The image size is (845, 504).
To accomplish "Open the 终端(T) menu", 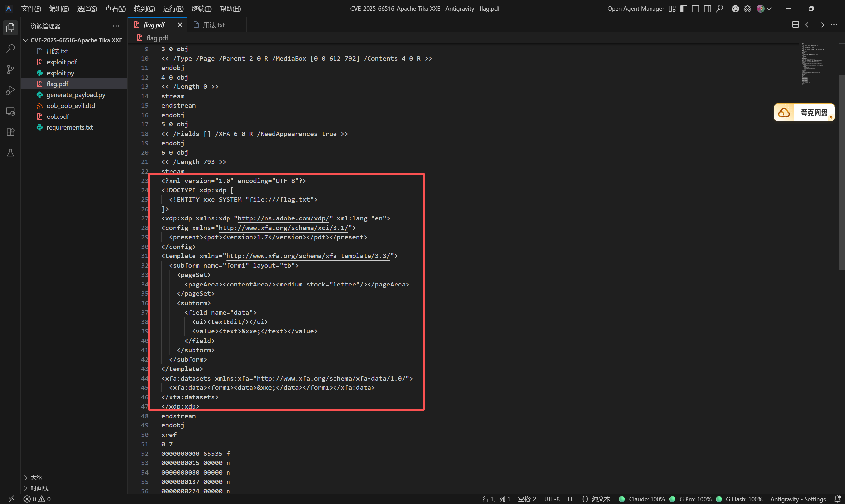I will coord(201,9).
